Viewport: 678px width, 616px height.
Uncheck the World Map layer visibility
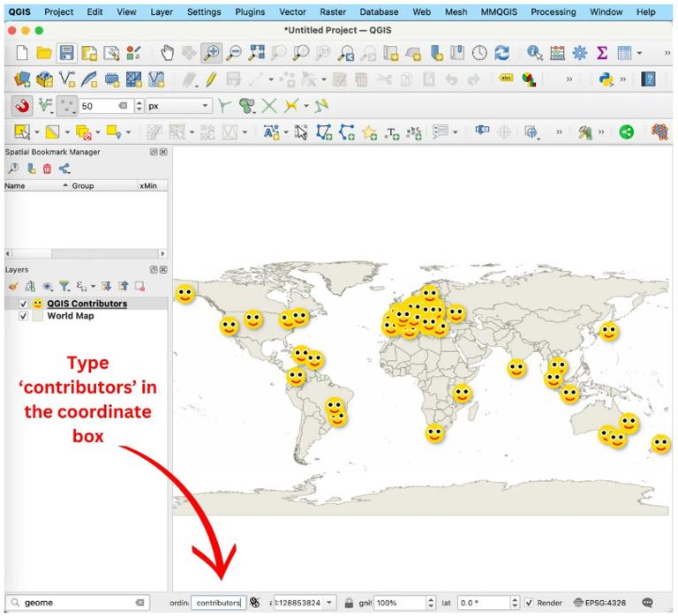(x=23, y=316)
